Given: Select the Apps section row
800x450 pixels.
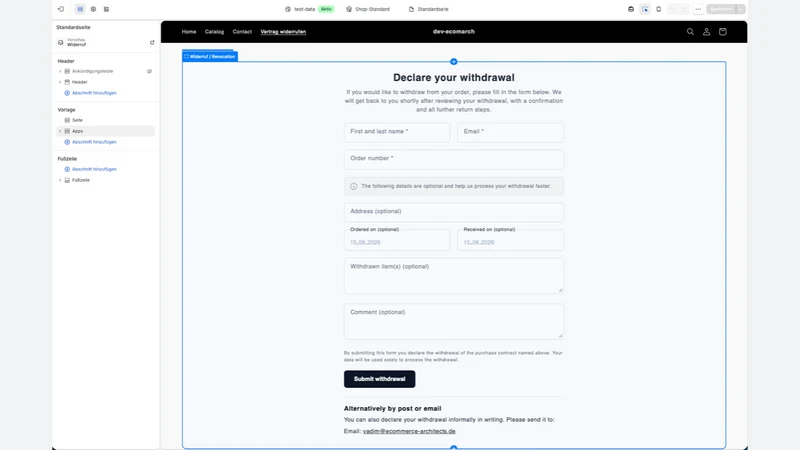Looking at the screenshot, I should tap(106, 131).
